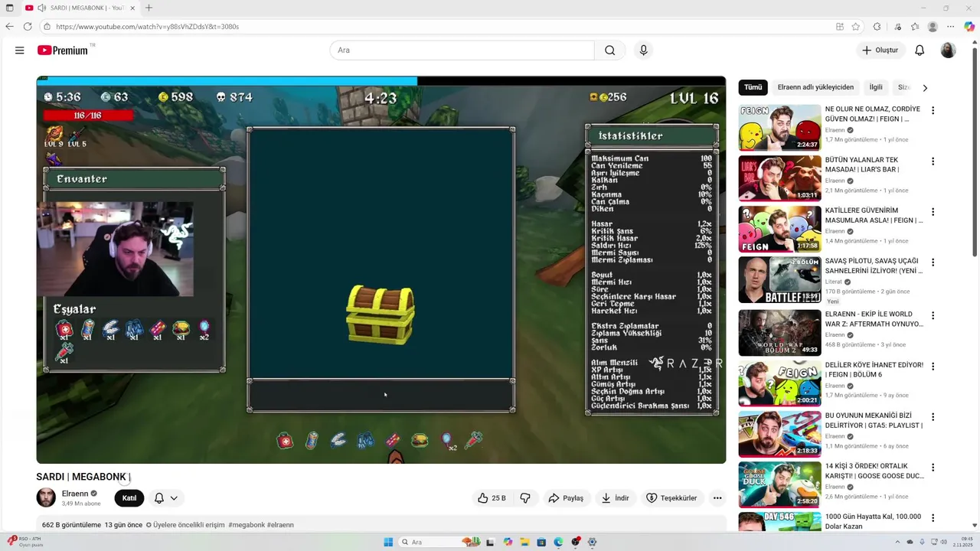The image size is (980, 551).
Task: Open the Deliler köye ihanet ediyor thumbnail
Action: click(779, 383)
